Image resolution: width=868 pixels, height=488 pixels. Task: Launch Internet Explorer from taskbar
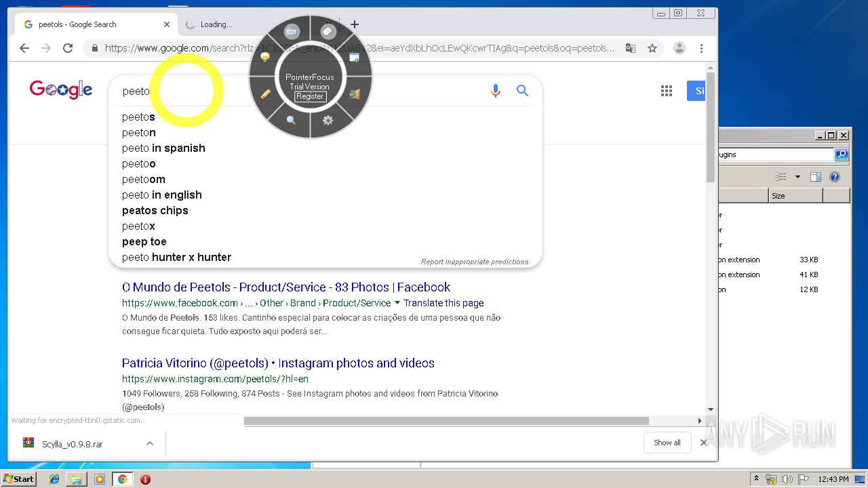pos(54,479)
